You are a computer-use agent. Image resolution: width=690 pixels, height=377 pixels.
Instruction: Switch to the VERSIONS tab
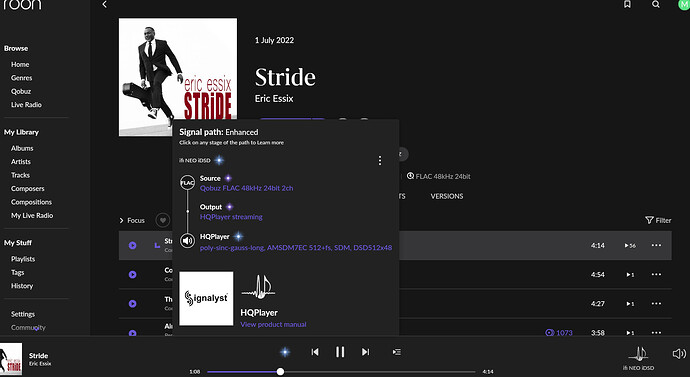(447, 196)
